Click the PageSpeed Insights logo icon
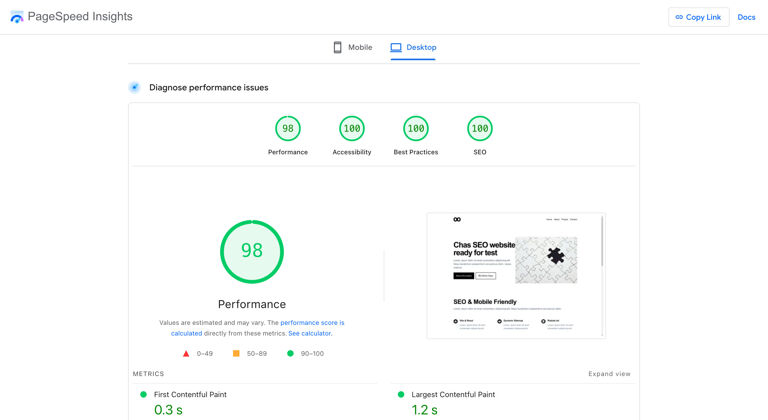Screen dimensions: 768x420 17,17
